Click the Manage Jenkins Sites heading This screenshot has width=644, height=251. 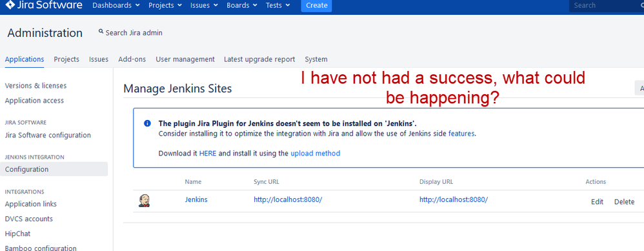pos(177,88)
